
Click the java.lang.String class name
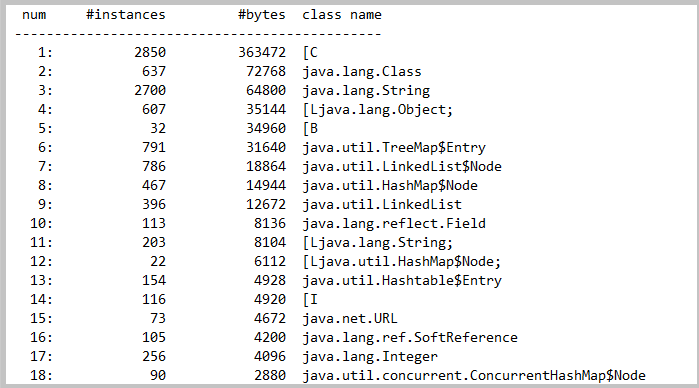(366, 91)
